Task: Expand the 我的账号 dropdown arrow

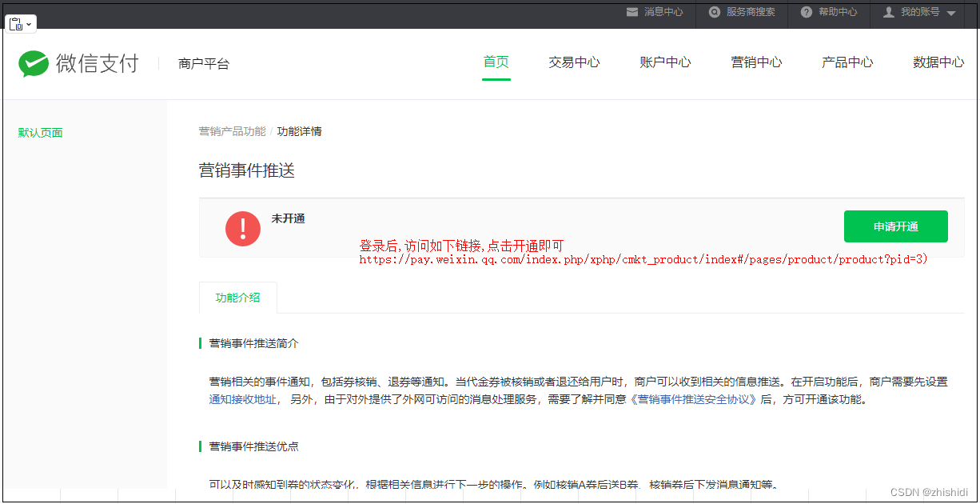Action: pyautogui.click(x=951, y=13)
